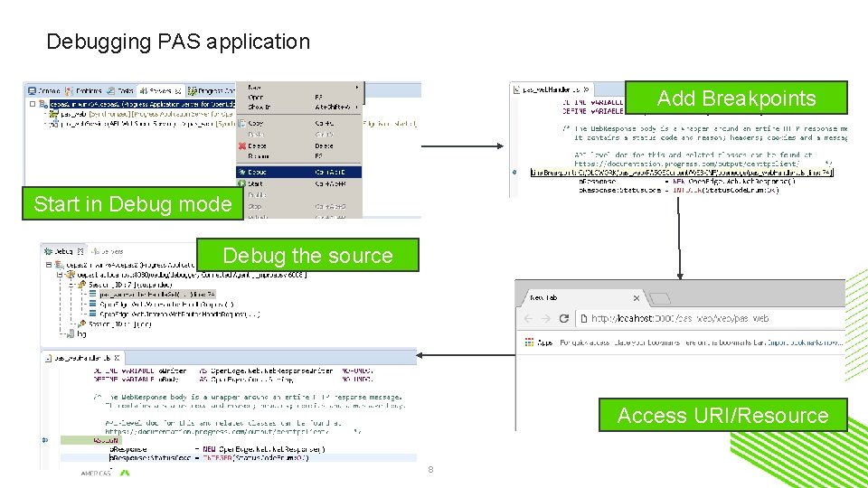Click the Line Breakpoint tooltip text
This screenshot has height=488, width=868.
[x=682, y=173]
